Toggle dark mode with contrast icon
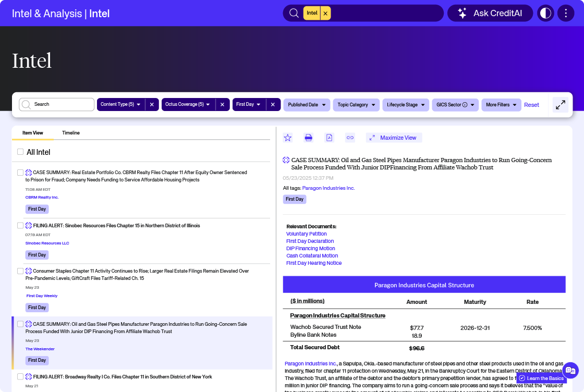The image size is (584, 392). 545,13
